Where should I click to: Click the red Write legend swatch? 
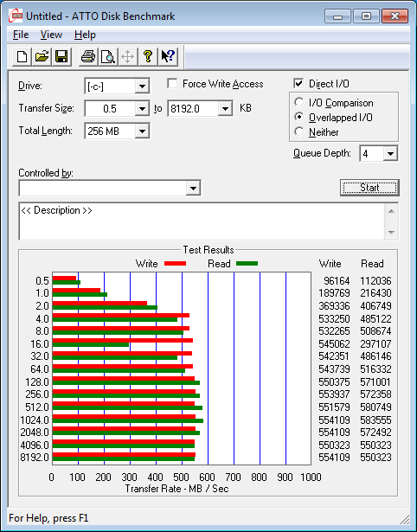coord(175,263)
